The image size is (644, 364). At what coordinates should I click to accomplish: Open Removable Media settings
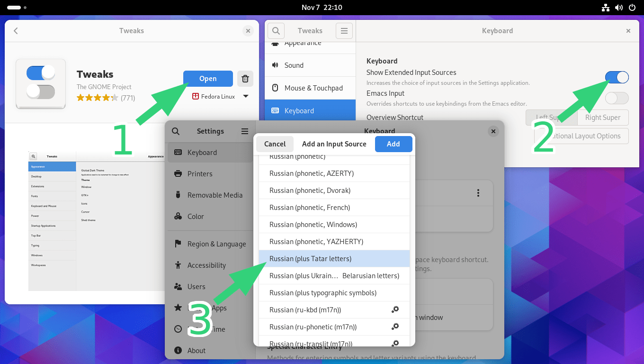[x=210, y=195]
